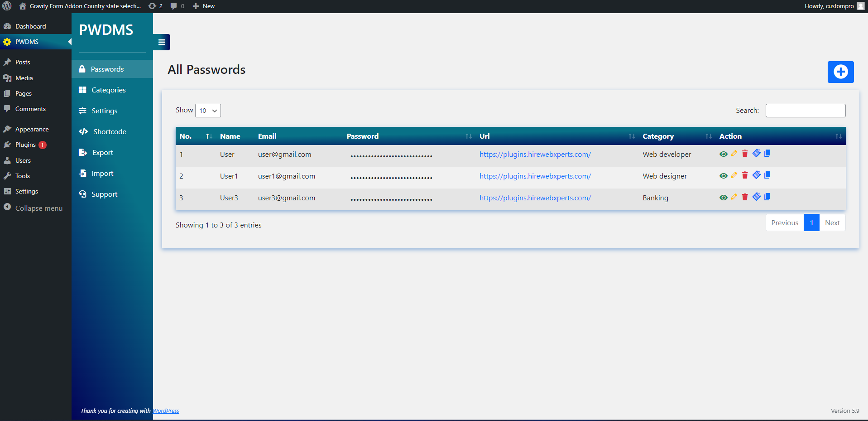Image resolution: width=868 pixels, height=421 pixels.
Task: Click the clipboard icon in the User3 row
Action: coord(757,197)
